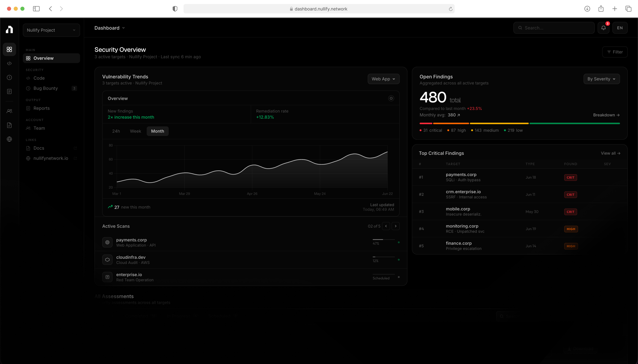
Task: Click the privacy shield icon
Action: pos(175,9)
